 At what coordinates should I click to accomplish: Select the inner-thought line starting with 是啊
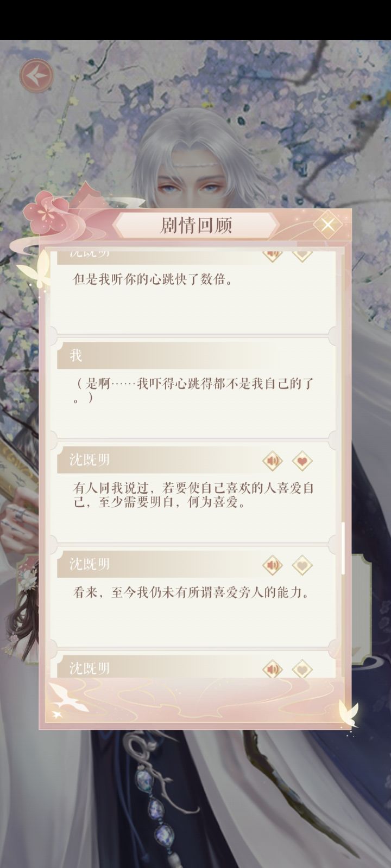point(193,391)
